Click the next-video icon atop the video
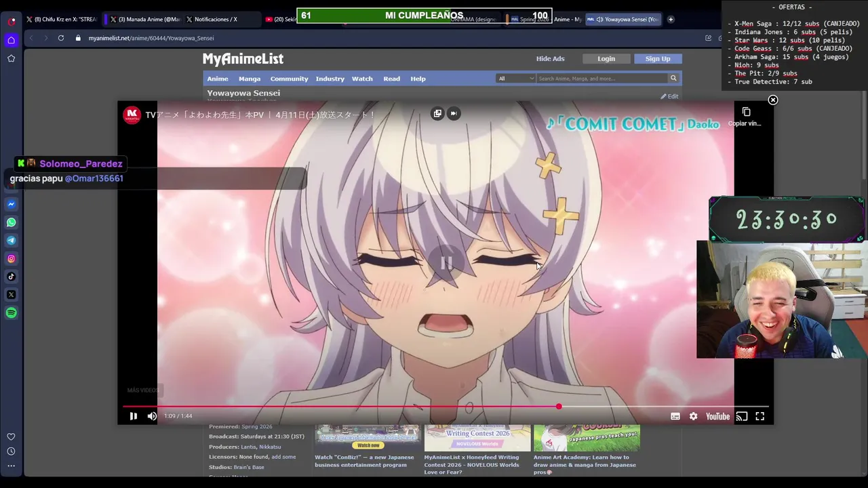Viewport: 868px width, 488px height. (454, 113)
